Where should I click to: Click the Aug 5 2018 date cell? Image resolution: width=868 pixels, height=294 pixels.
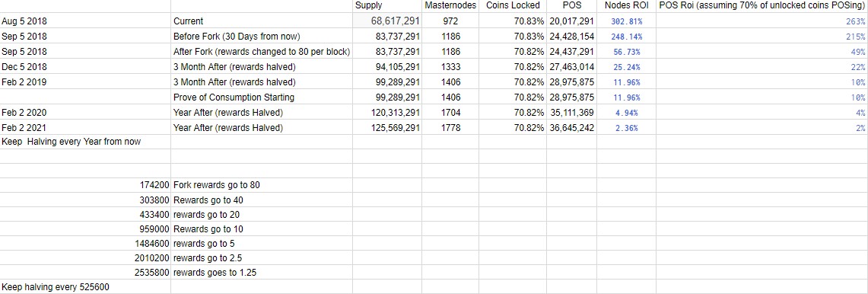click(x=85, y=21)
